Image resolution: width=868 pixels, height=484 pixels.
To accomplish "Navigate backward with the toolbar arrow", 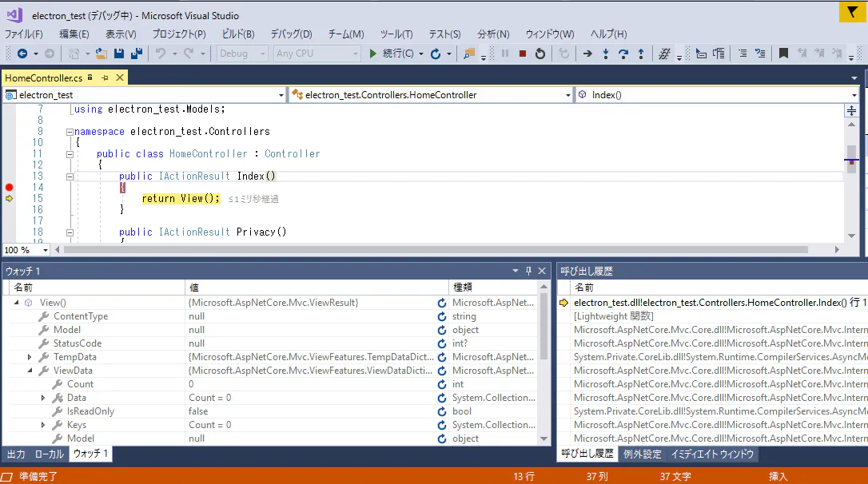I will pyautogui.click(x=22, y=54).
